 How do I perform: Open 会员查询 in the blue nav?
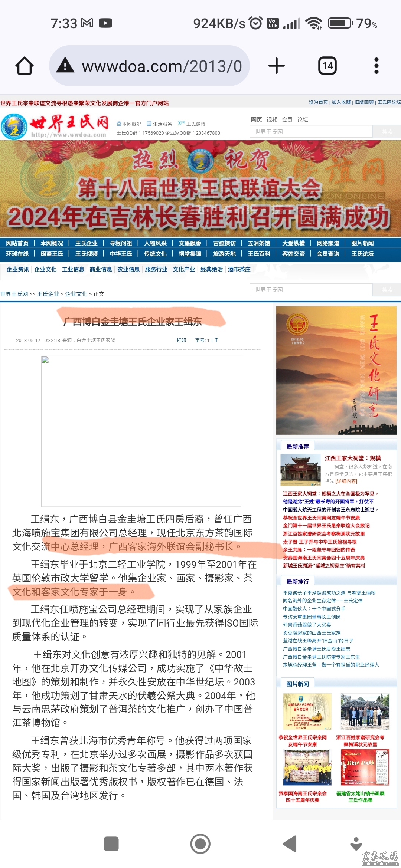[328, 254]
